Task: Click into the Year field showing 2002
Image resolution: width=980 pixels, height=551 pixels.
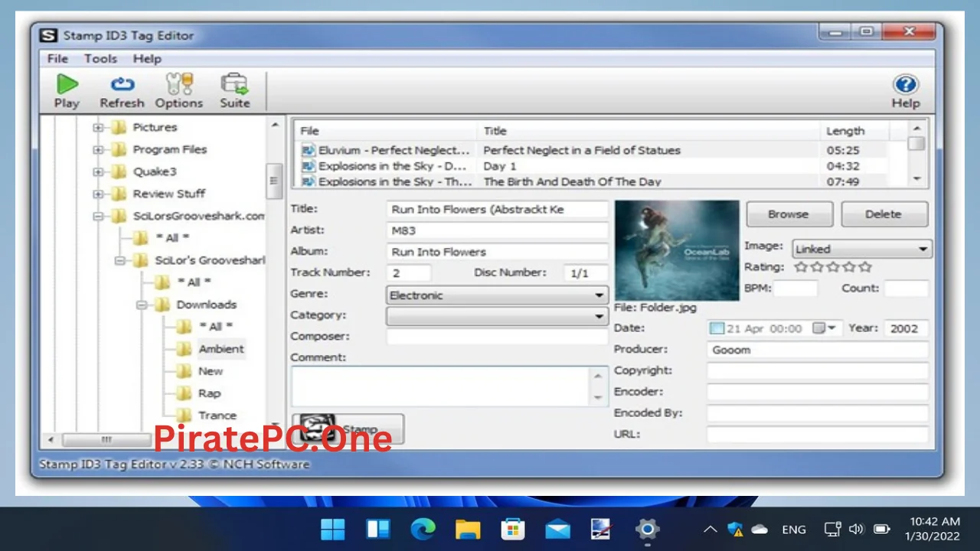Action: tap(906, 328)
